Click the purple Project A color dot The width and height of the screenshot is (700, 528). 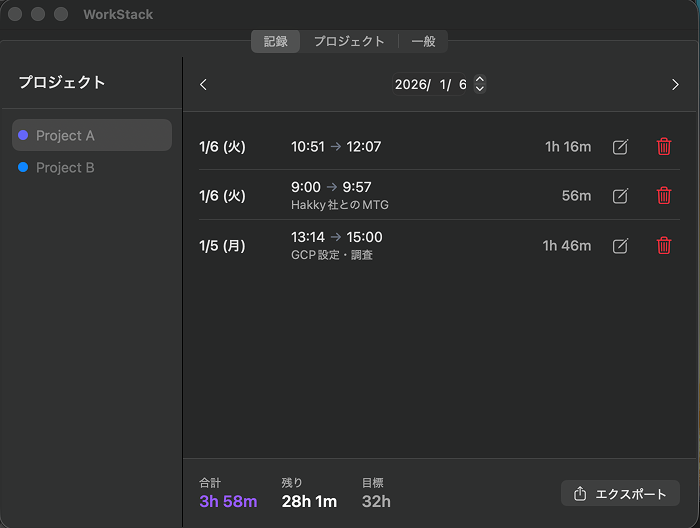point(23,135)
